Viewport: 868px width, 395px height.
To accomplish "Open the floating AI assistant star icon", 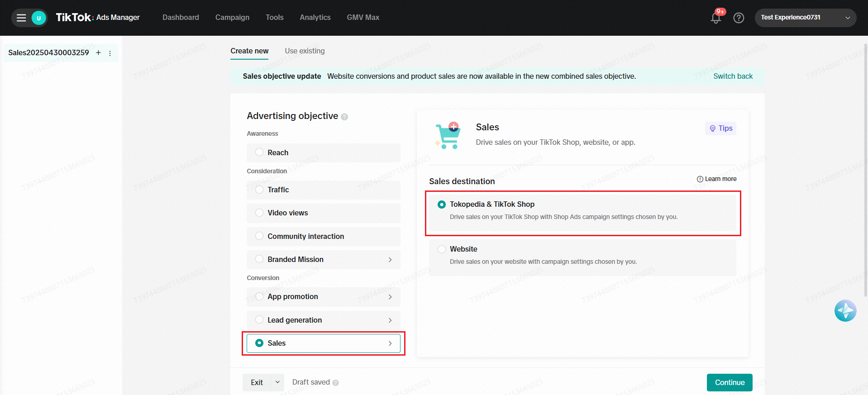I will pyautogui.click(x=845, y=311).
